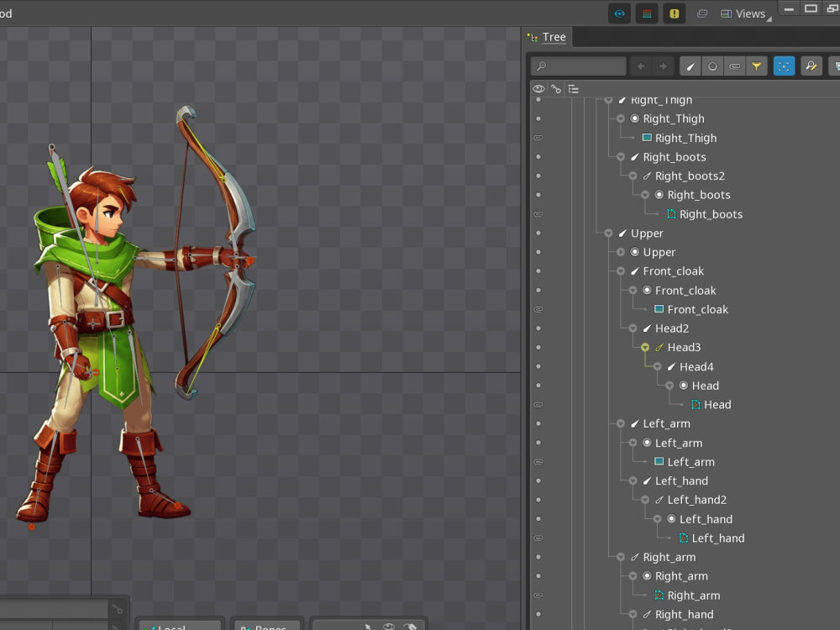Toggle visibility dot for Upper bone row
Screen dimensions: 840x630
point(538,233)
